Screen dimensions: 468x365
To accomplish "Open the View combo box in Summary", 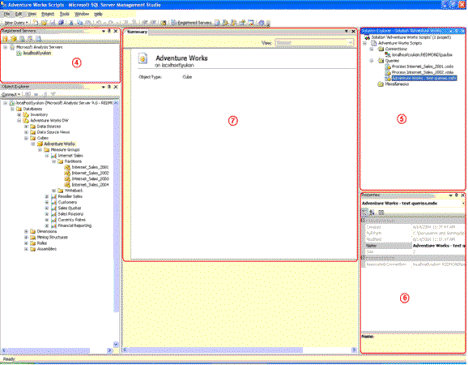I will coord(314,43).
